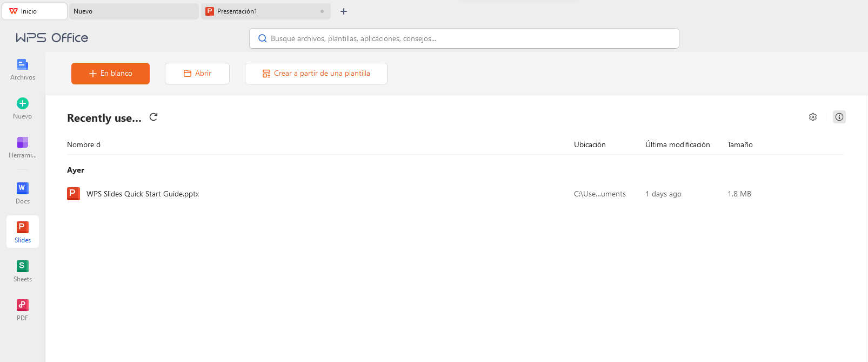Screen dimensions: 868x362
Task: Sort by the Ubicación column header
Action: 590,144
